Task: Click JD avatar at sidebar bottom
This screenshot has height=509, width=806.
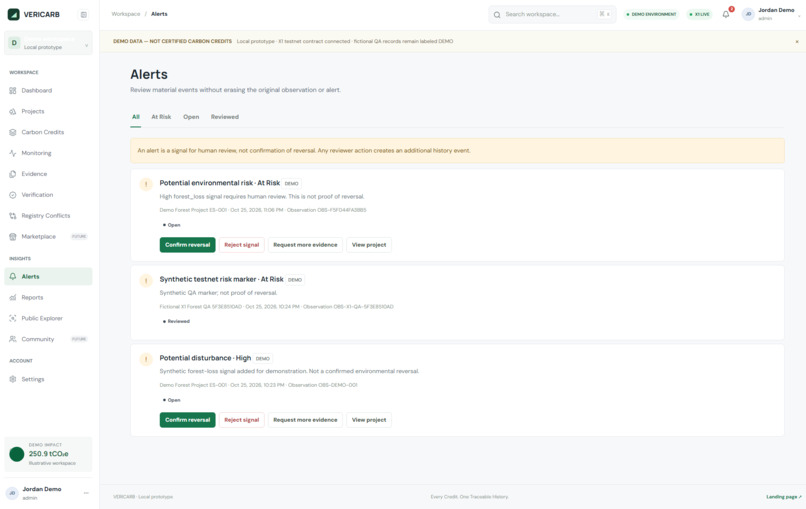Action: [12, 493]
